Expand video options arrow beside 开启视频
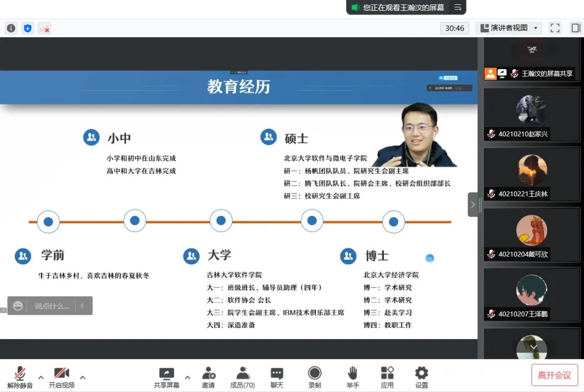 [x=83, y=377]
